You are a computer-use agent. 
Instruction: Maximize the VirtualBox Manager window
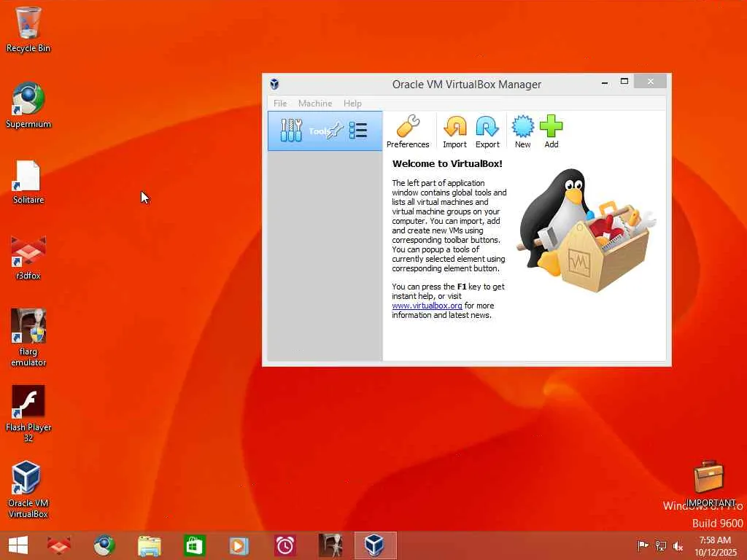[624, 82]
